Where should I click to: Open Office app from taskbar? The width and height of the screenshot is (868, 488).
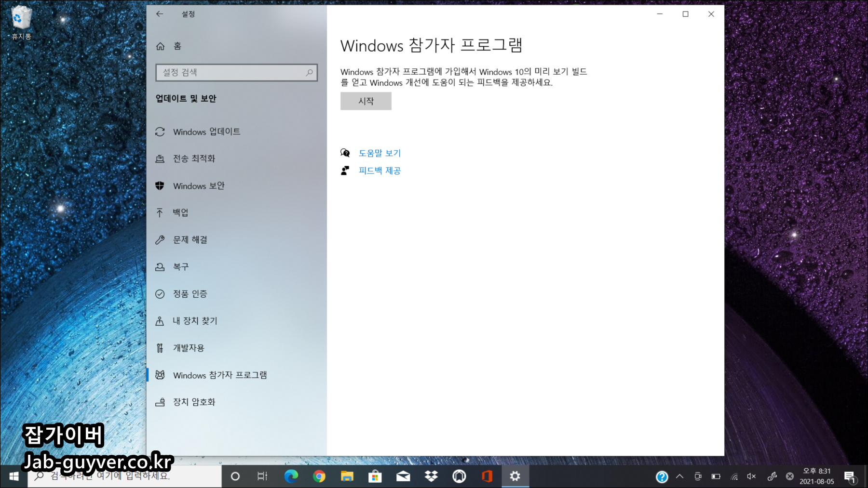pyautogui.click(x=487, y=476)
